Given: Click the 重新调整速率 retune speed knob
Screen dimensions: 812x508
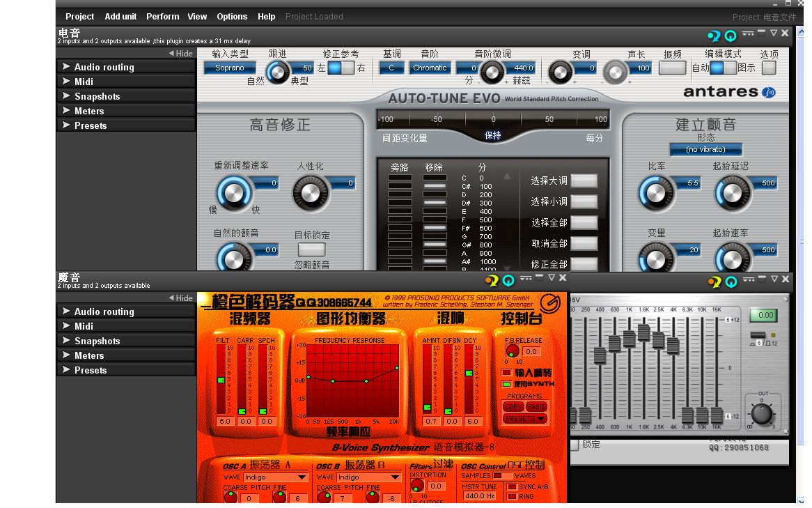Looking at the screenshot, I should [x=233, y=193].
